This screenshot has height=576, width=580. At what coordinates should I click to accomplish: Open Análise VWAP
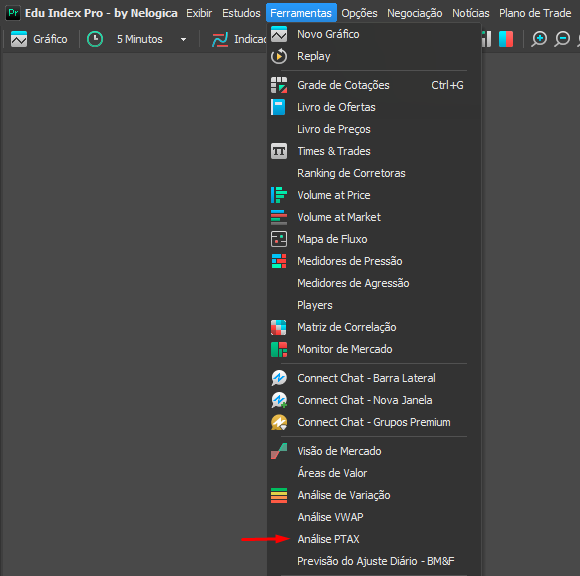pyautogui.click(x=374, y=517)
